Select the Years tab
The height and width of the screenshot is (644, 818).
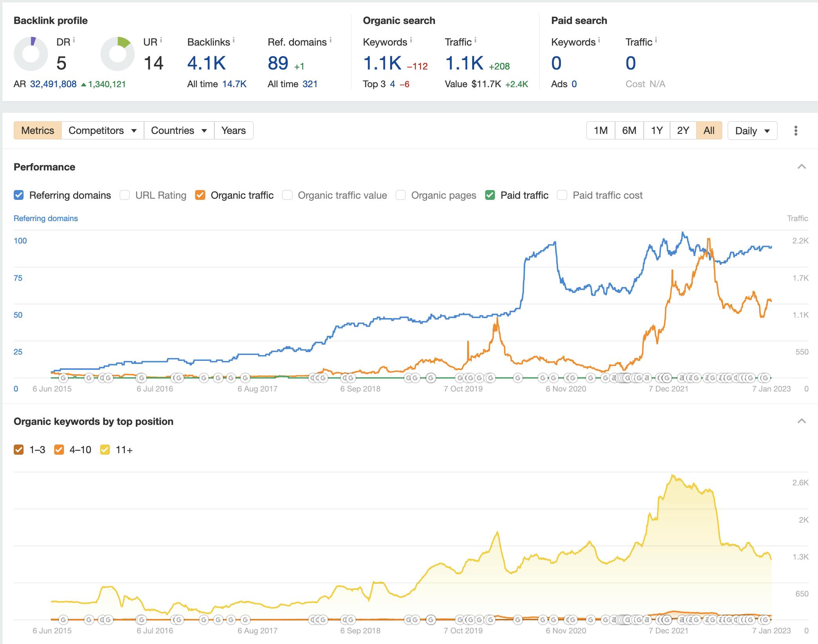pyautogui.click(x=234, y=130)
